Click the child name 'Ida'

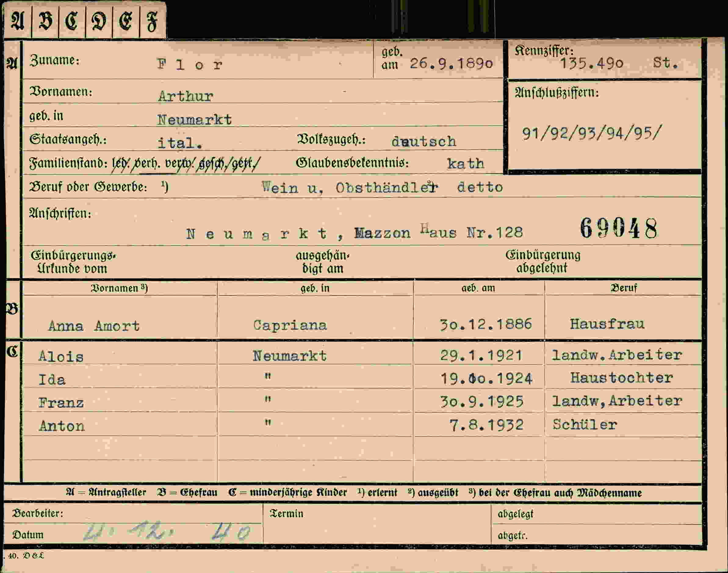[52, 380]
